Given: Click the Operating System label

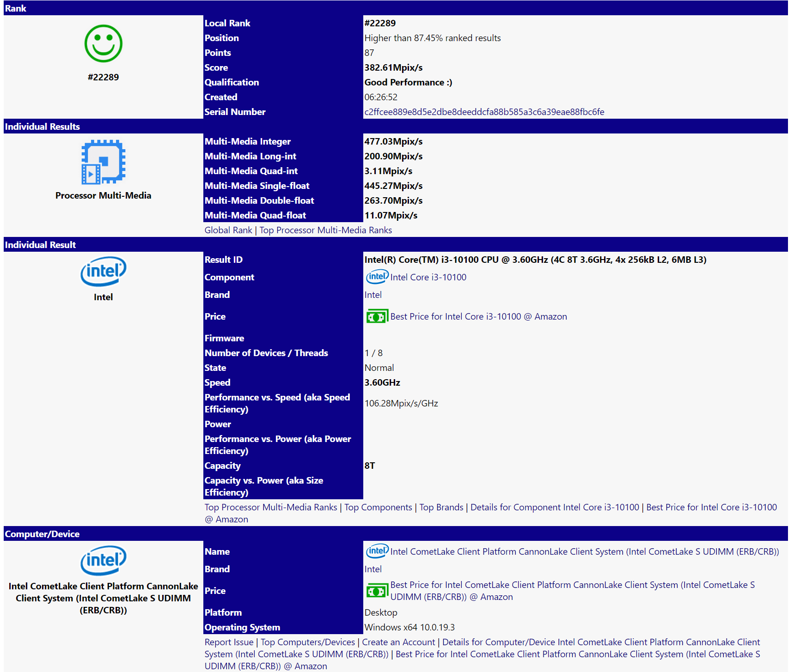Looking at the screenshot, I should point(242,627).
